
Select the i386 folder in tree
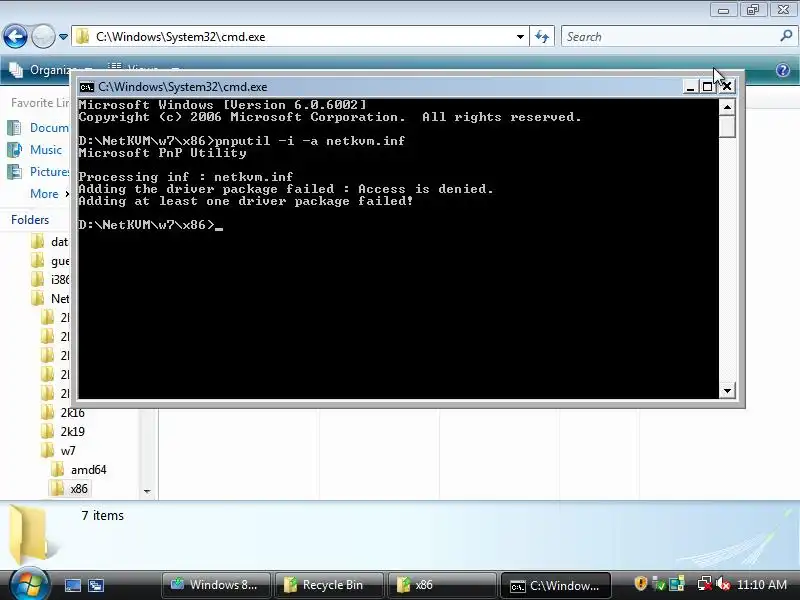[51, 280]
